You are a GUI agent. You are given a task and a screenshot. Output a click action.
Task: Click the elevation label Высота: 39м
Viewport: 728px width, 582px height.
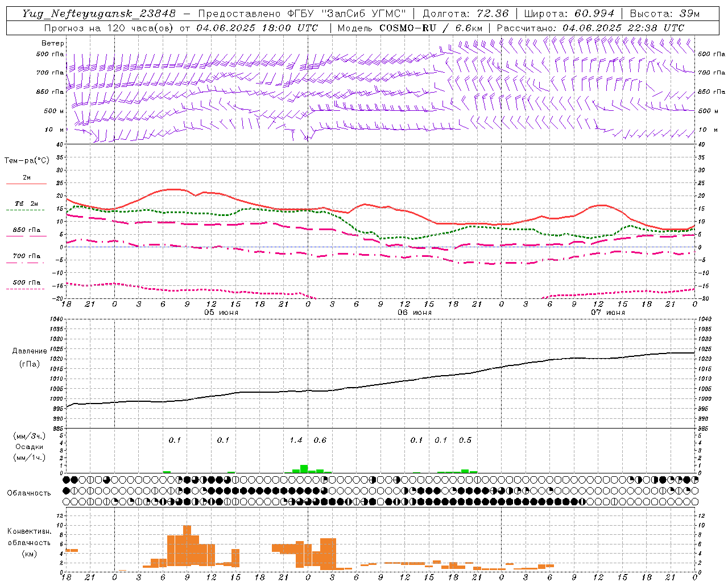click(x=665, y=14)
